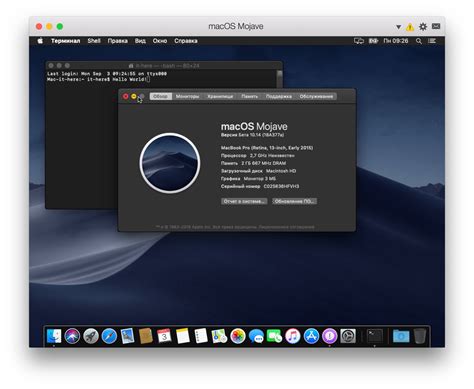Open Trash in the Dock
The width and height of the screenshot is (474, 389).
pyautogui.click(x=420, y=336)
